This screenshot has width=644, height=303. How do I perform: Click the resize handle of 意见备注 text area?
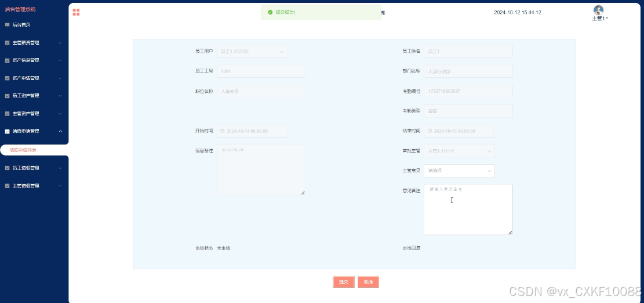point(510,233)
